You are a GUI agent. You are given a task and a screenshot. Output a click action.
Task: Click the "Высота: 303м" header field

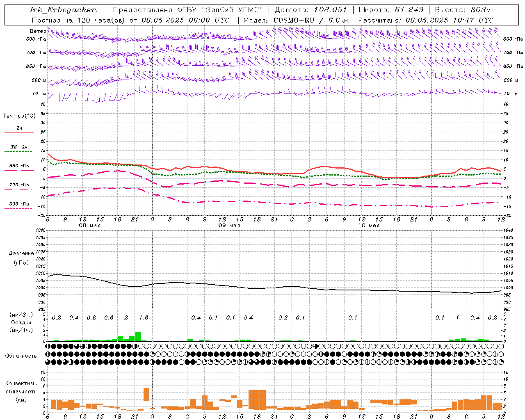pyautogui.click(x=463, y=10)
